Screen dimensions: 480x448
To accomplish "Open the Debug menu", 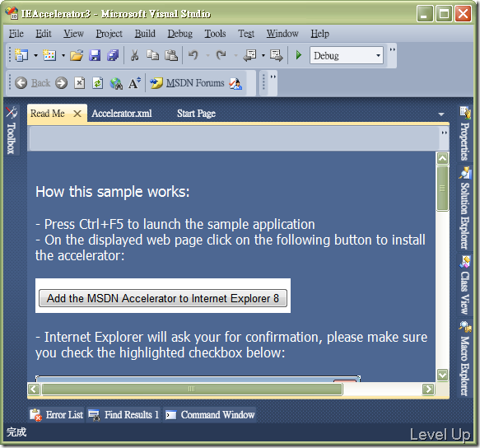I will coord(180,34).
